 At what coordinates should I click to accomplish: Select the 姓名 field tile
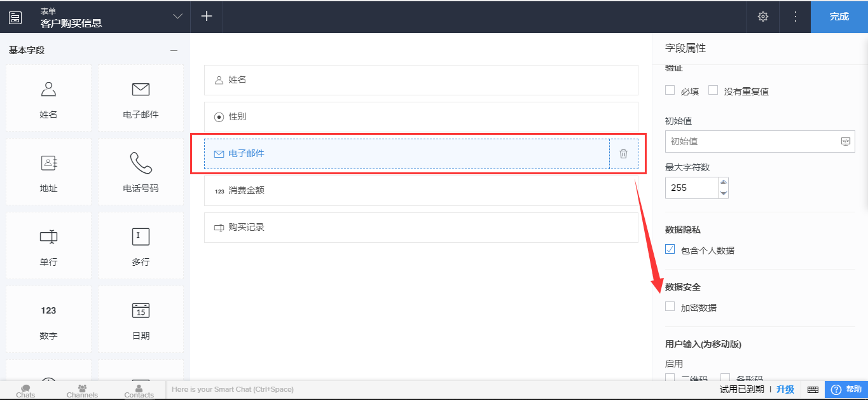coord(48,99)
